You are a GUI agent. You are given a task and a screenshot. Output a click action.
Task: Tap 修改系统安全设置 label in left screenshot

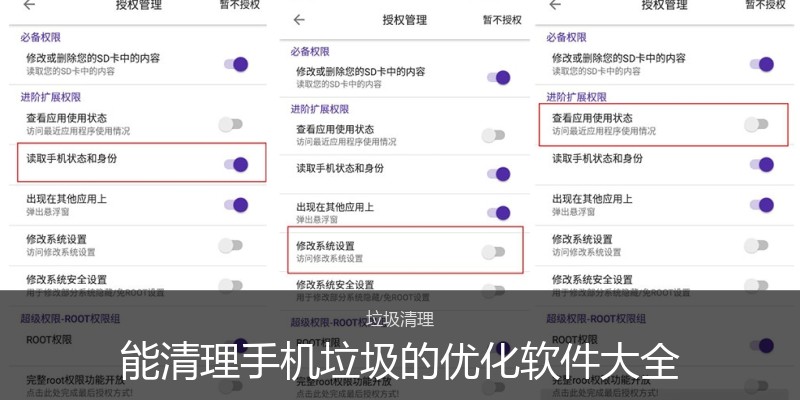pos(67,280)
